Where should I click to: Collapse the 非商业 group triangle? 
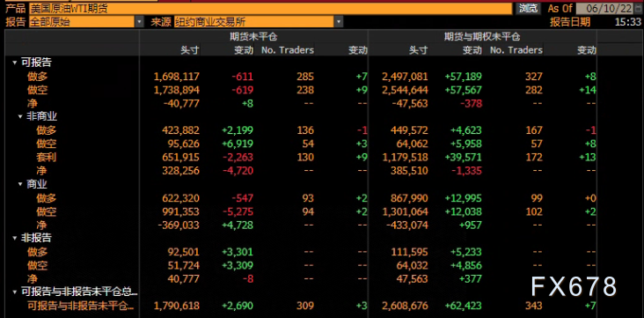[20, 117]
